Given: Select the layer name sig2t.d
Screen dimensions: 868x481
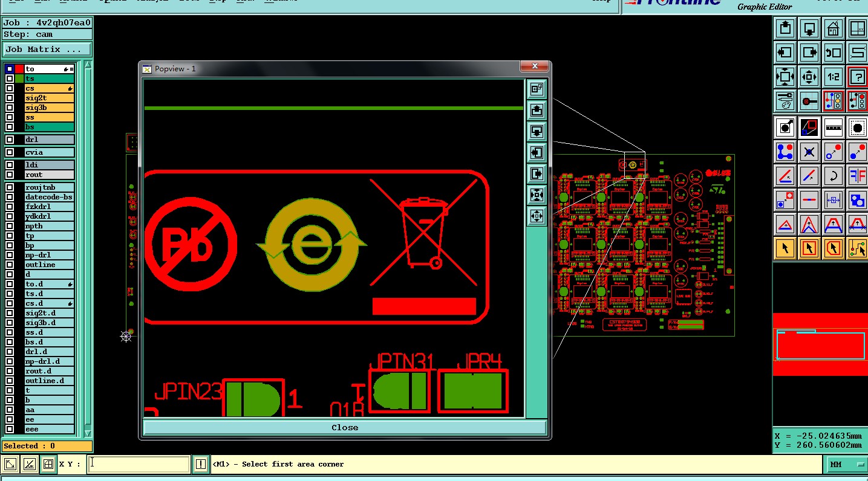Looking at the screenshot, I should click(x=50, y=313).
